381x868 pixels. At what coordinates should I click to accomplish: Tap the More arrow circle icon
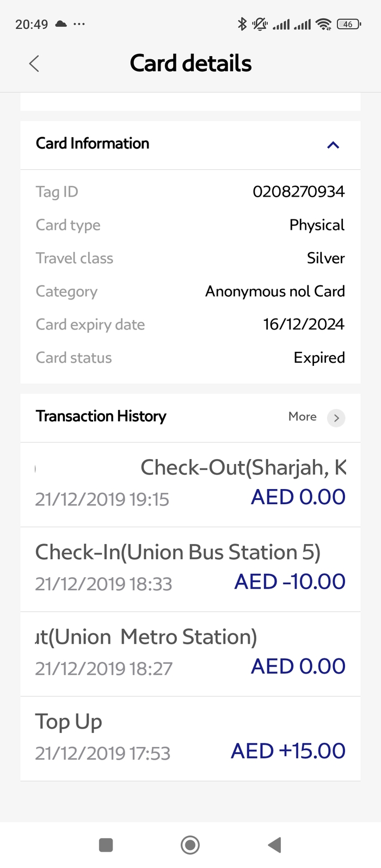[x=336, y=418]
